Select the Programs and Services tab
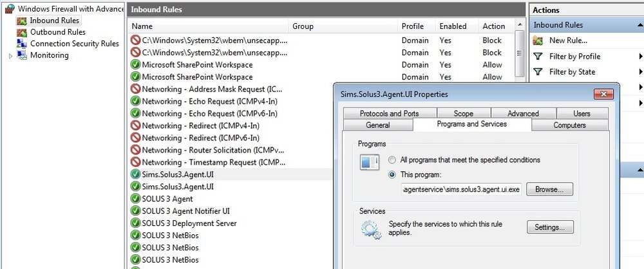 472,124
